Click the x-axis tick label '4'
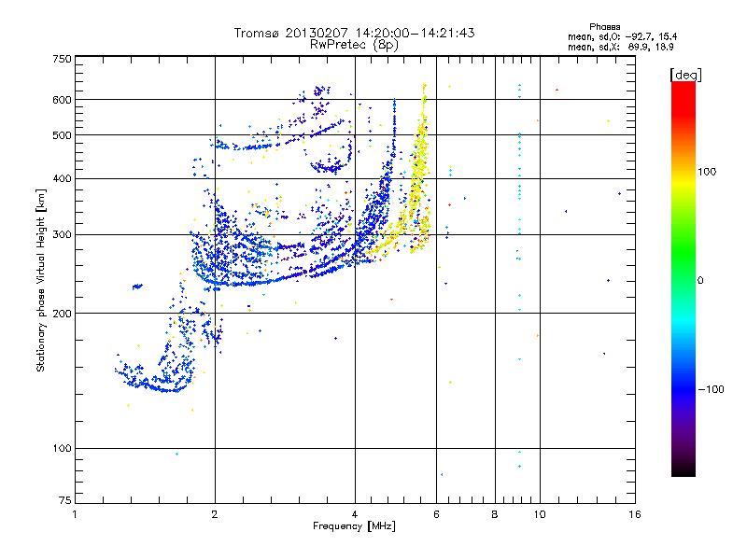 tap(355, 514)
